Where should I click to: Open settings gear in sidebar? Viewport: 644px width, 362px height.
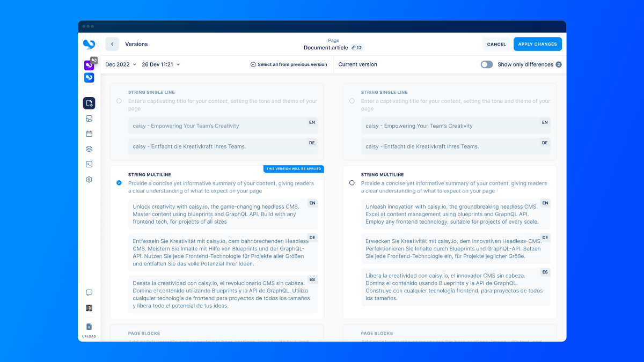89,180
